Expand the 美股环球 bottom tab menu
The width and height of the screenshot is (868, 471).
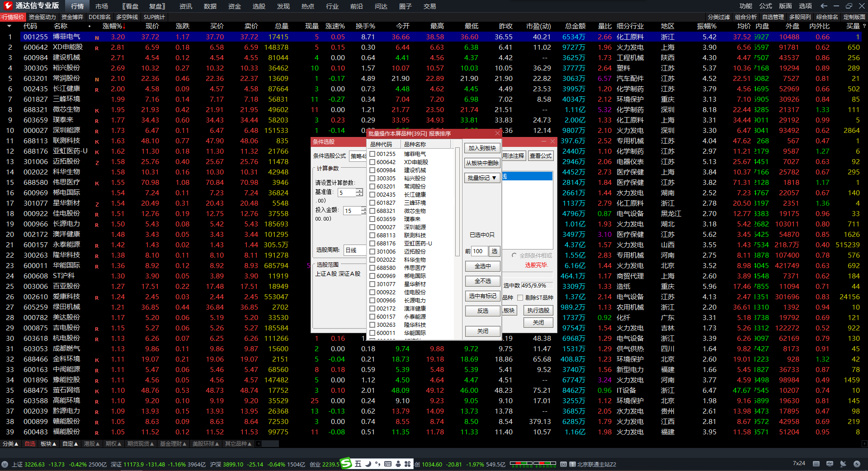(x=206, y=444)
